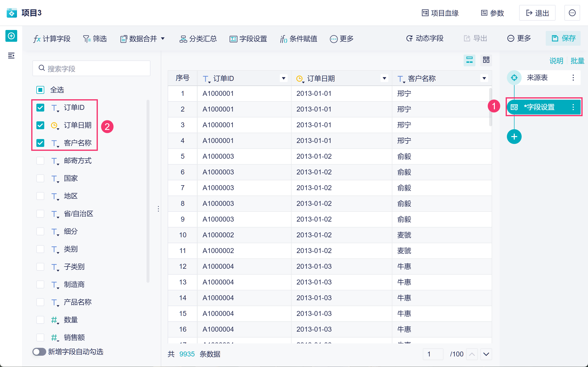The width and height of the screenshot is (588, 367).
Task: Click the top-left add new icon
Action: click(x=11, y=36)
